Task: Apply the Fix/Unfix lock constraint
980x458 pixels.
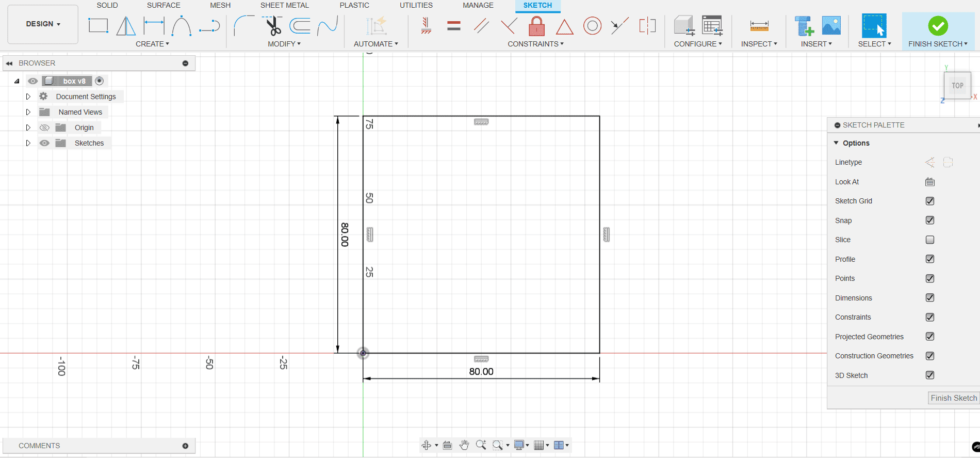Action: (537, 25)
